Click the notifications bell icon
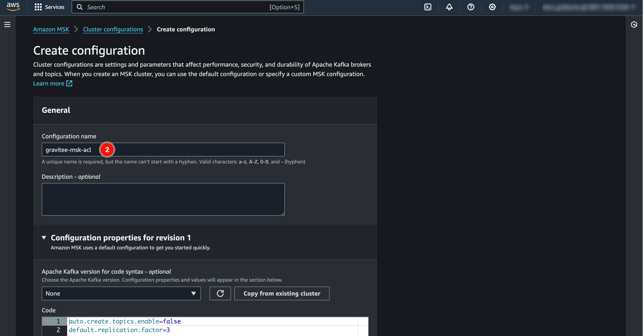 (448, 7)
